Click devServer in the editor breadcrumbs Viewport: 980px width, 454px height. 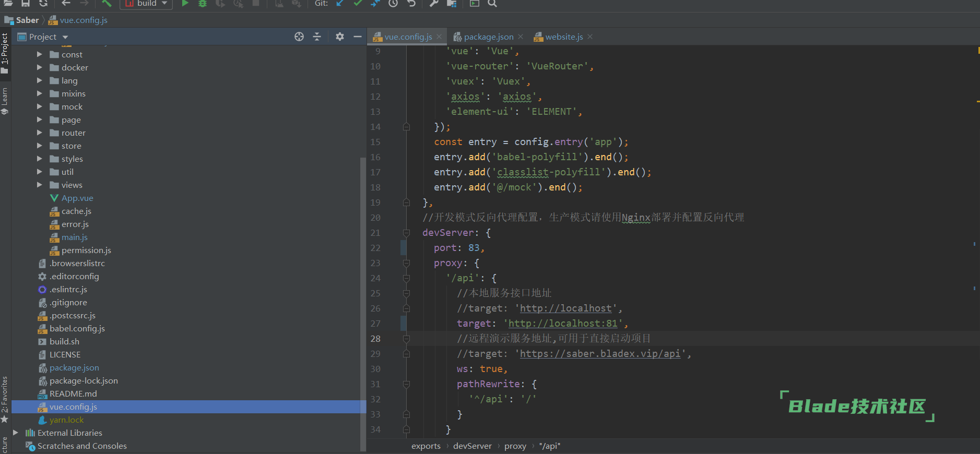473,446
